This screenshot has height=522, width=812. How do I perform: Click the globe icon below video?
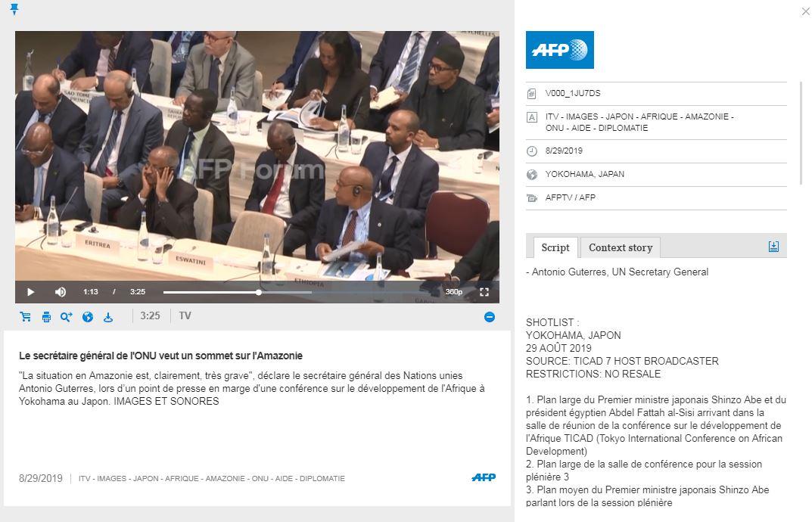[88, 317]
